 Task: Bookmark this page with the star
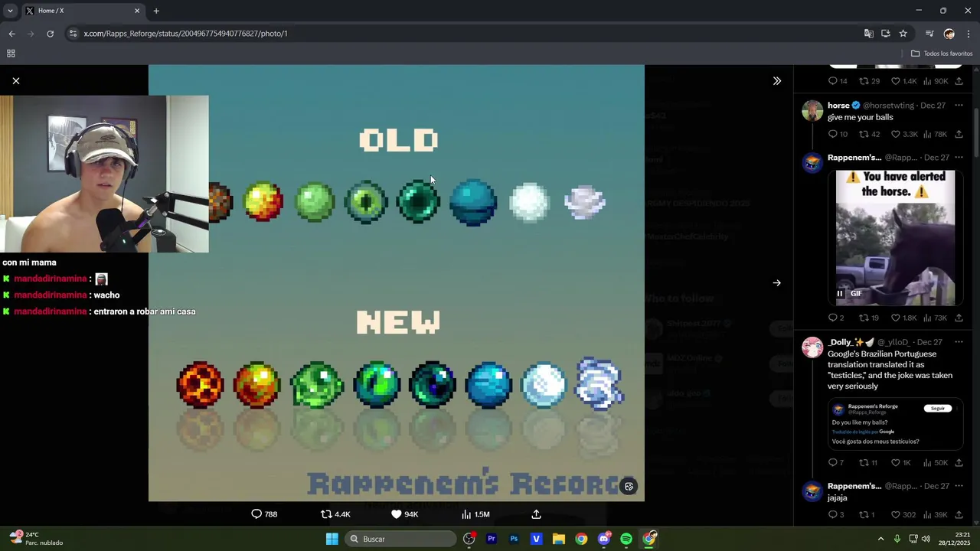point(903,34)
